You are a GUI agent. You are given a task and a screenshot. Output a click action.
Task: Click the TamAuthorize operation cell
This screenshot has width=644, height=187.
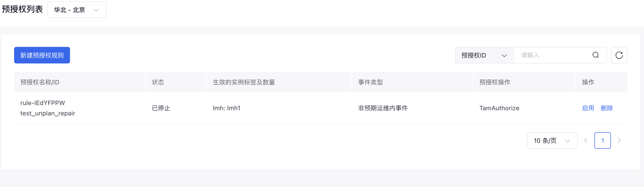point(499,108)
